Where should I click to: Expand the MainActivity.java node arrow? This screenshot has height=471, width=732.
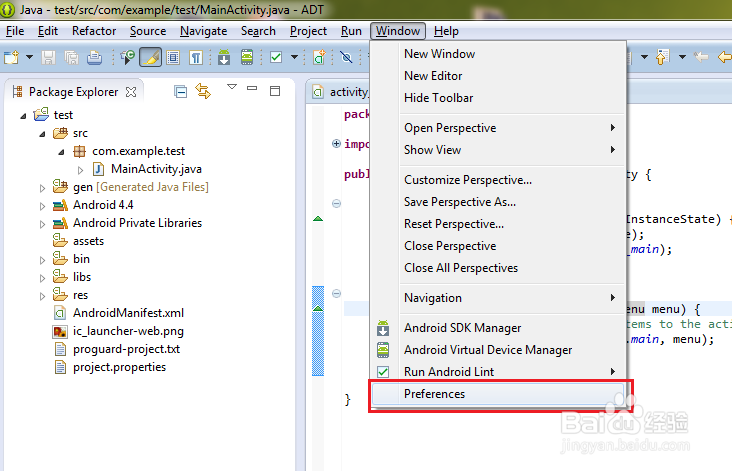tap(80, 170)
